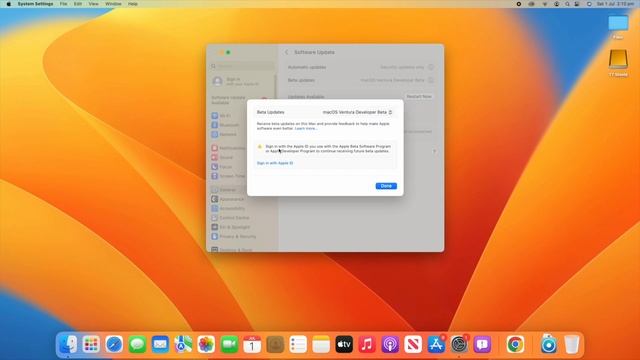Open Podcasts from the Dock
The image size is (640, 360).
(x=390, y=344)
